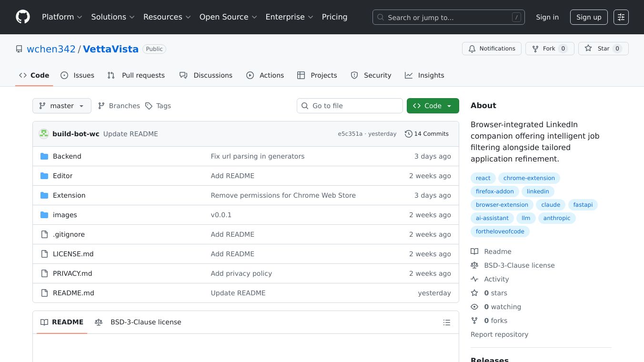Open the README.md file
The width and height of the screenshot is (644, 362).
pos(73,293)
